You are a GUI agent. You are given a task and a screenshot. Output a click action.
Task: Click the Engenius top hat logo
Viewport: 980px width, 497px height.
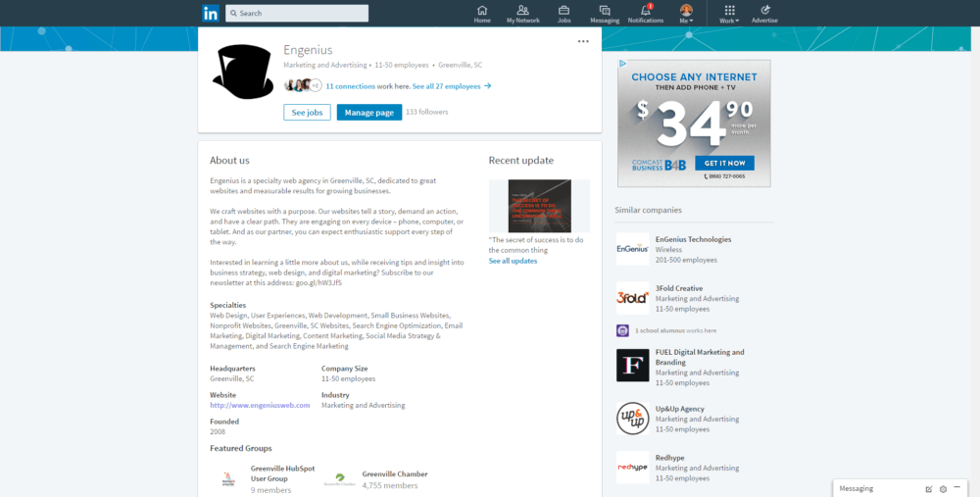[x=243, y=72]
